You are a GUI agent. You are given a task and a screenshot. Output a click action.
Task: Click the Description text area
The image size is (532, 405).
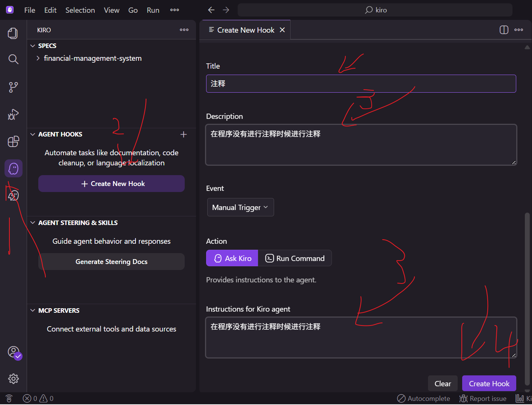[361, 145]
